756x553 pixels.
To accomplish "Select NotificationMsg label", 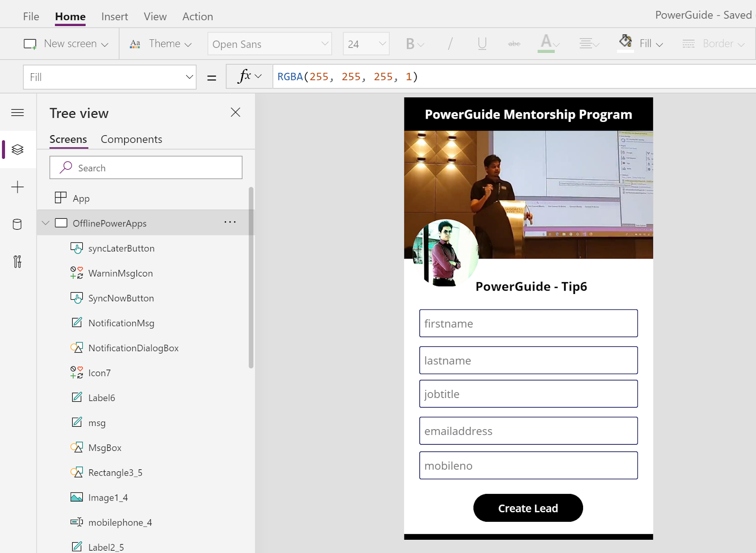I will pyautogui.click(x=121, y=323).
